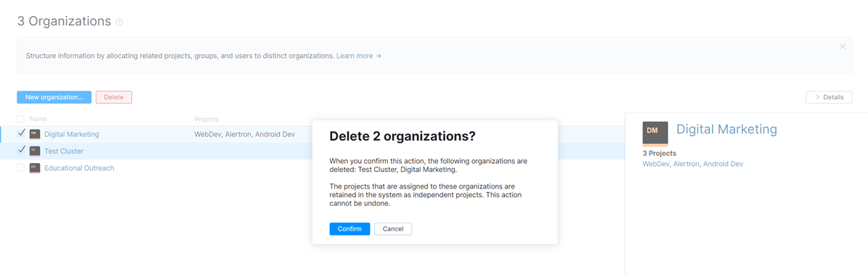Uncheck the Digital Marketing checkbox
The height and width of the screenshot is (274, 868).
pyautogui.click(x=21, y=133)
